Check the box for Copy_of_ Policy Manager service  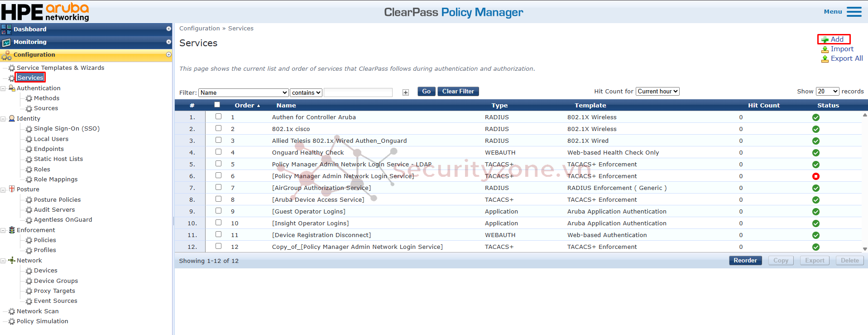(x=218, y=246)
